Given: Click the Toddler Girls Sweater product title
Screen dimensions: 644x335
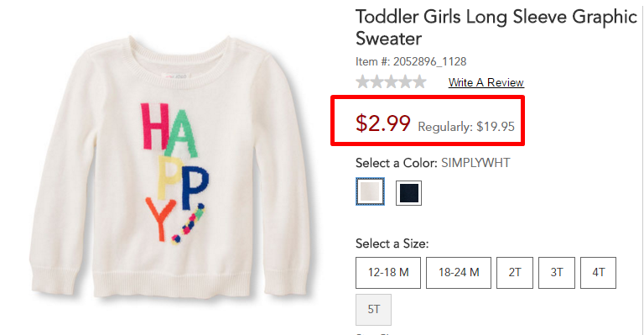Looking at the screenshot, I should tap(496, 28).
